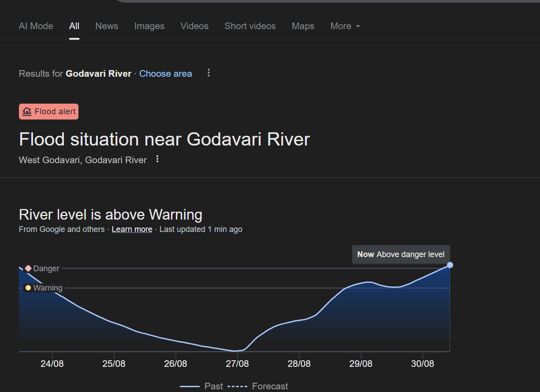
Task: Click the Choose area link
Action: [165, 73]
